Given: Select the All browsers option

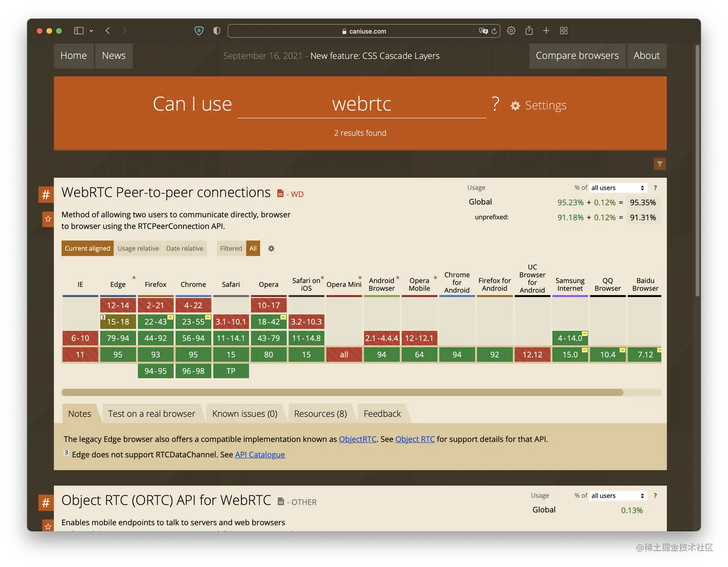Looking at the screenshot, I should [253, 248].
